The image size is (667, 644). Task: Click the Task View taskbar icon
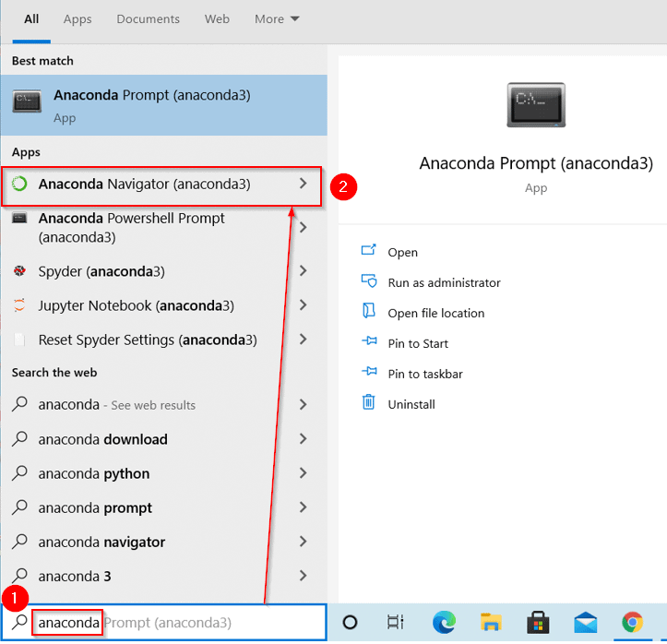pyautogui.click(x=396, y=623)
